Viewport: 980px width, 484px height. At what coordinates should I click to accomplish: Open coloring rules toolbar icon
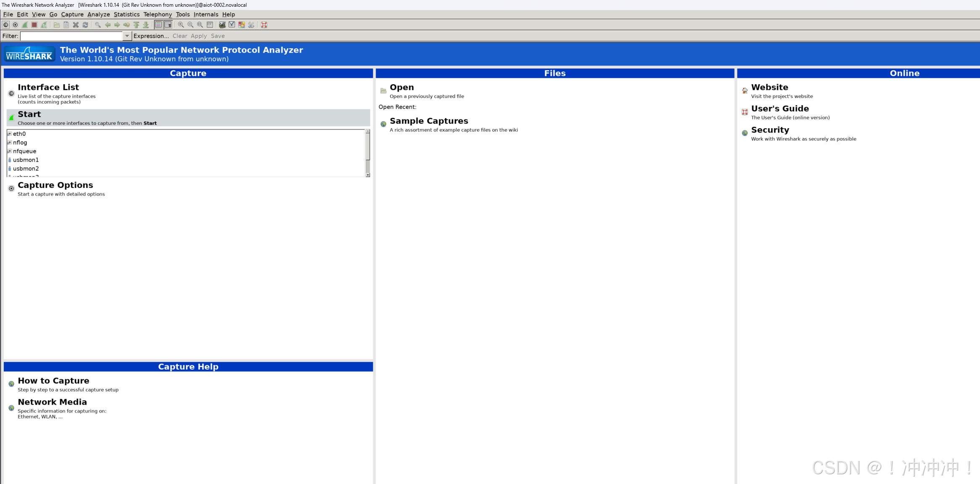coord(242,25)
